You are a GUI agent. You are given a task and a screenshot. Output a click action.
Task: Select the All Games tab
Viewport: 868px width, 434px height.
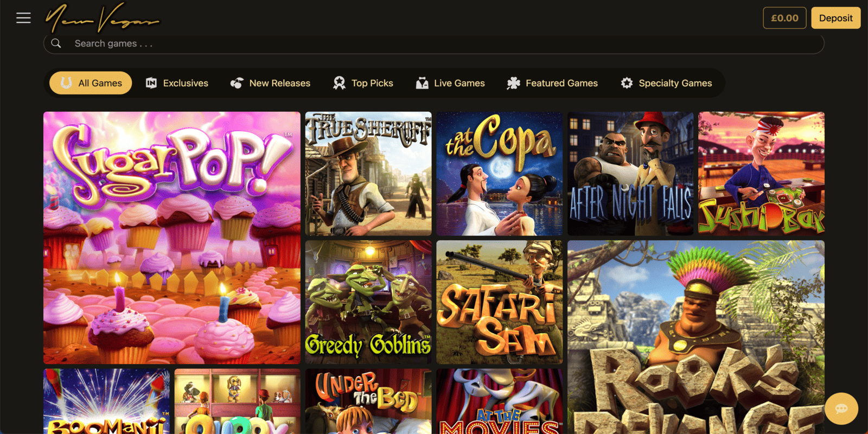[91, 83]
